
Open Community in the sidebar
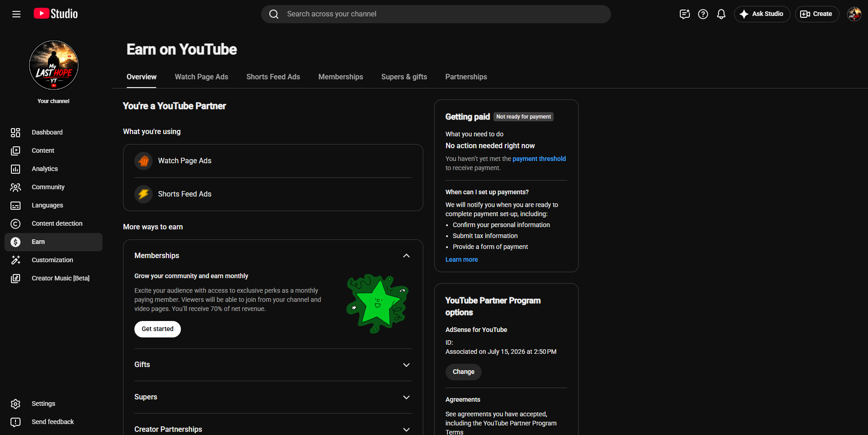[x=53, y=187]
